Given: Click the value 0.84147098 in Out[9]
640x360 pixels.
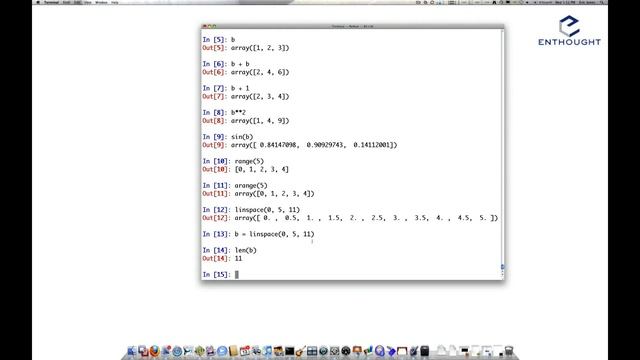Looking at the screenshot, I should click(x=278, y=145).
